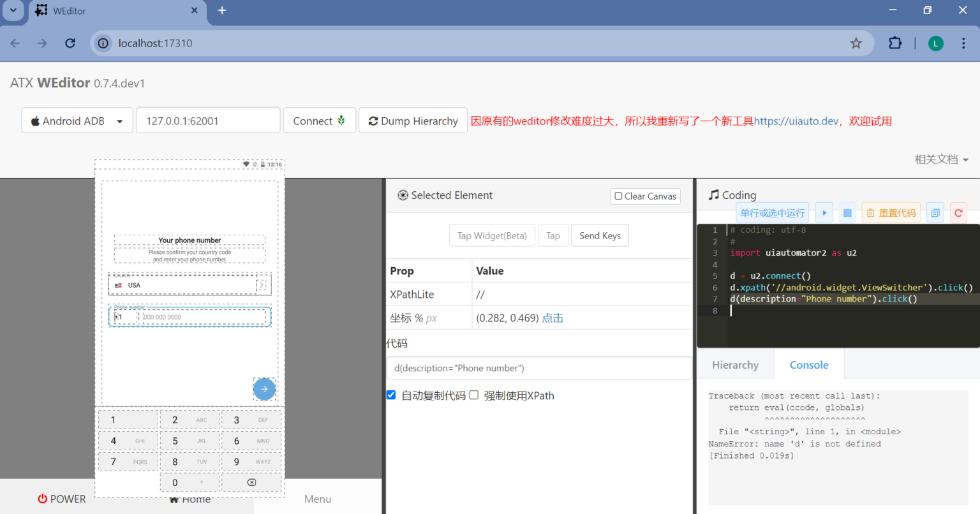Focus the generated code field d(description=...)
Viewport: 980px width, 514px height.
click(x=539, y=368)
